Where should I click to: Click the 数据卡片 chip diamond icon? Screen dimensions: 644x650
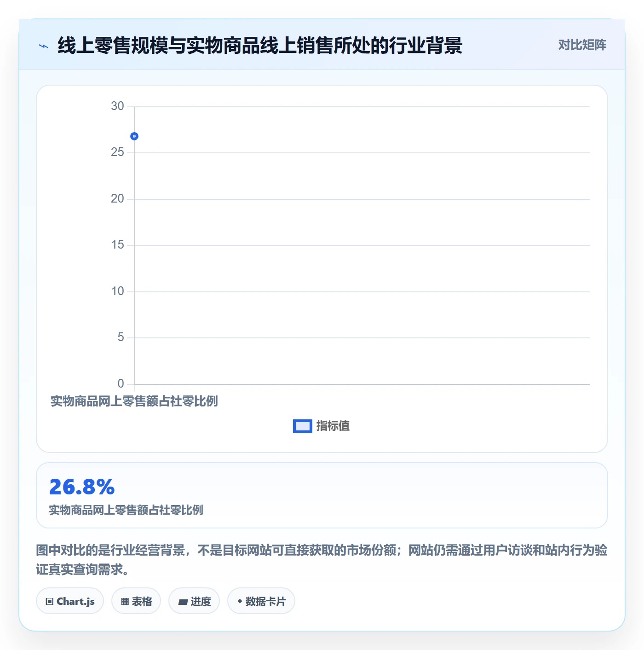pos(240,601)
